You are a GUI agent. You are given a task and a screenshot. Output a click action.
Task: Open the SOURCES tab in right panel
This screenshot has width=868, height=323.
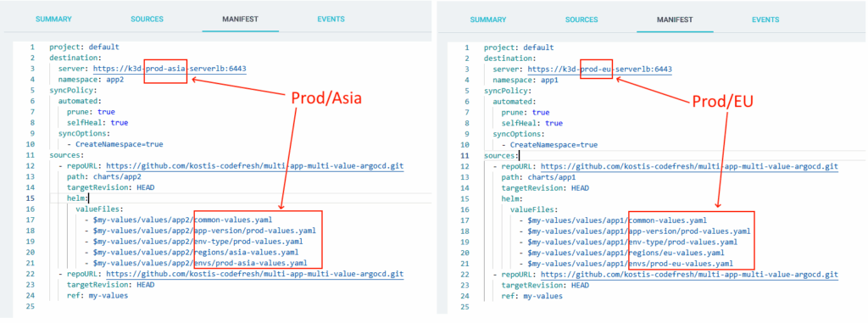(581, 19)
